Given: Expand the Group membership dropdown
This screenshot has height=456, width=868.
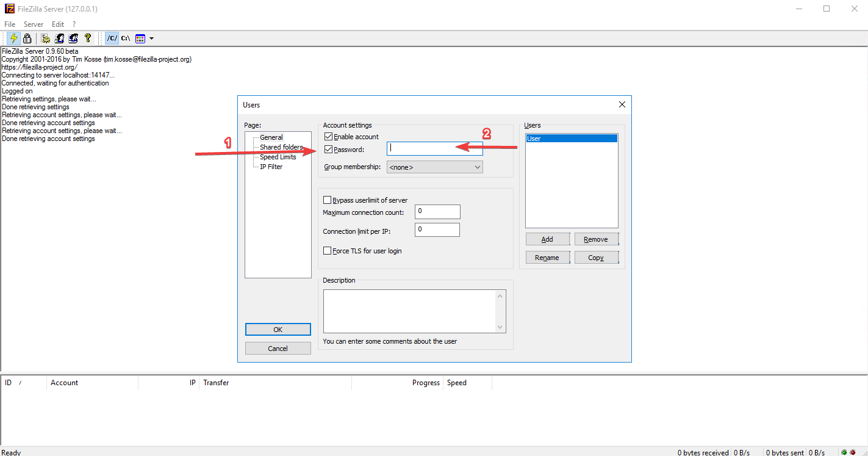Looking at the screenshot, I should tap(434, 167).
